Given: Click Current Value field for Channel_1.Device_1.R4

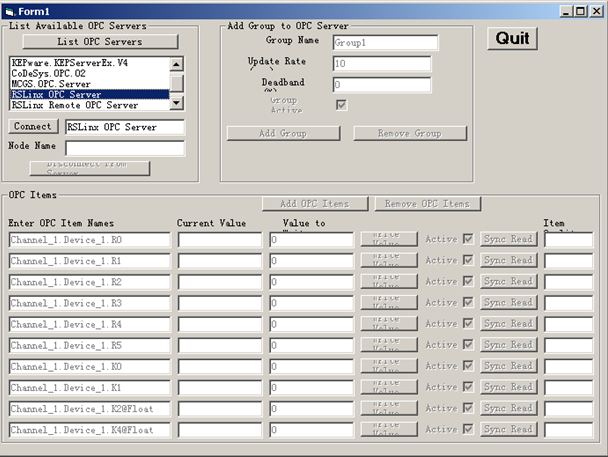Looking at the screenshot, I should coord(219,324).
